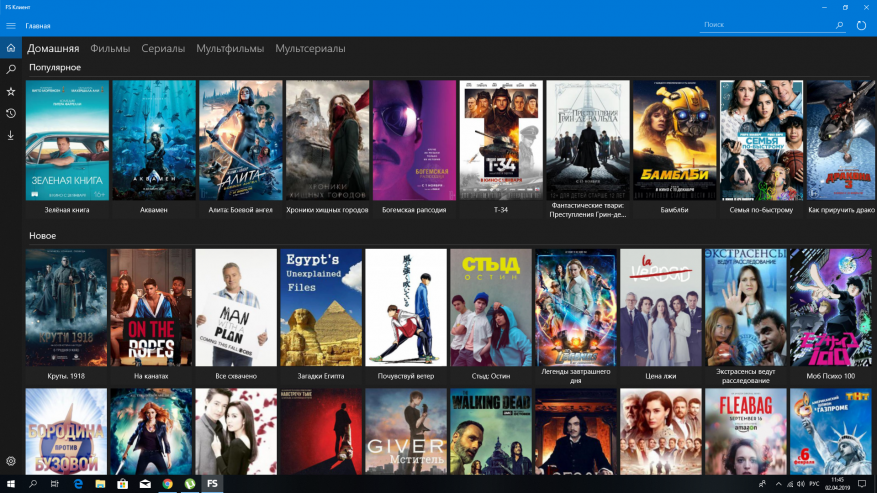Open the Аквамен poster
877x493 pixels.
[x=154, y=140]
